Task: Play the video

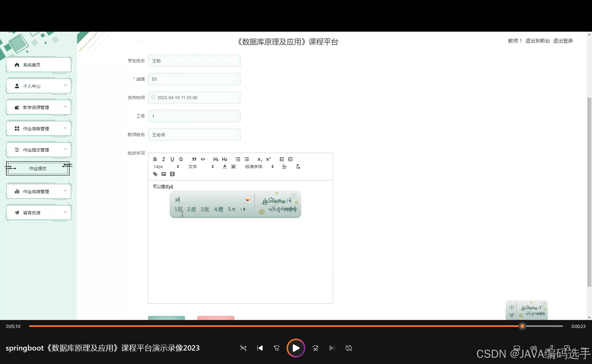Action: click(296, 348)
